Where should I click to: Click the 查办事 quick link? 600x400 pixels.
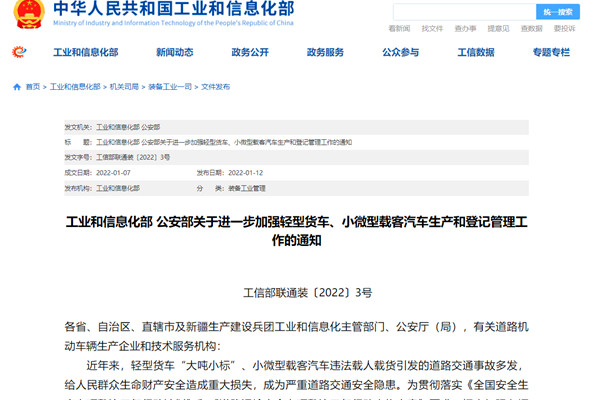(x=465, y=30)
